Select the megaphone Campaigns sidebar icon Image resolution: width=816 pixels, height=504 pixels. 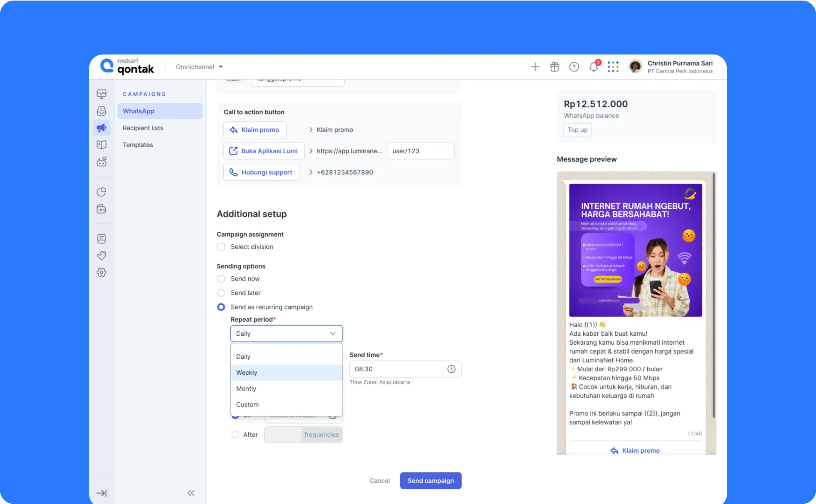pos(101,128)
